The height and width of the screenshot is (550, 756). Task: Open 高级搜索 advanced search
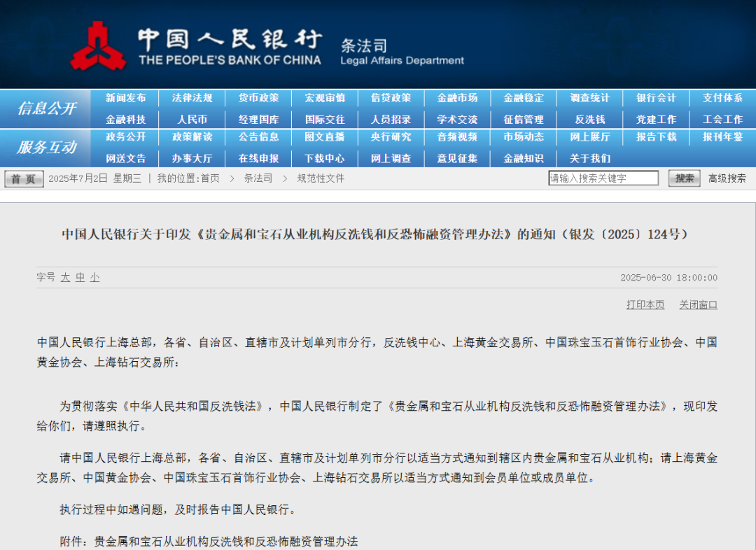[727, 178]
